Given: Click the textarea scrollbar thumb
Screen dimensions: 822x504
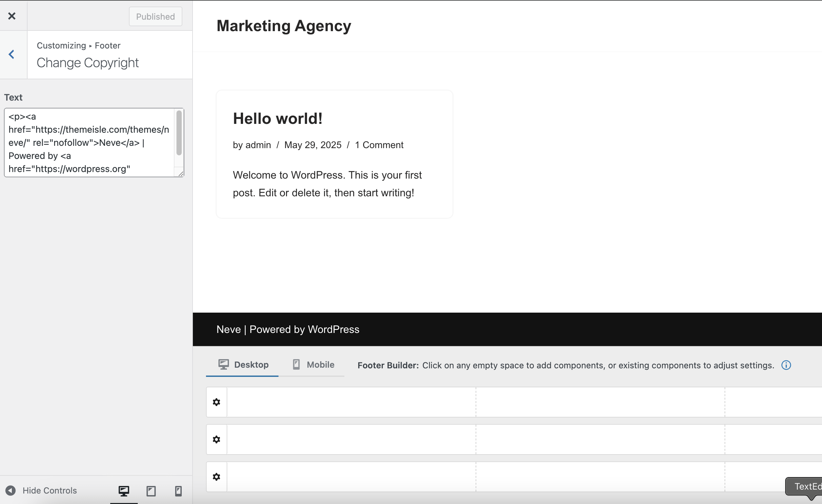Looking at the screenshot, I should [x=179, y=133].
